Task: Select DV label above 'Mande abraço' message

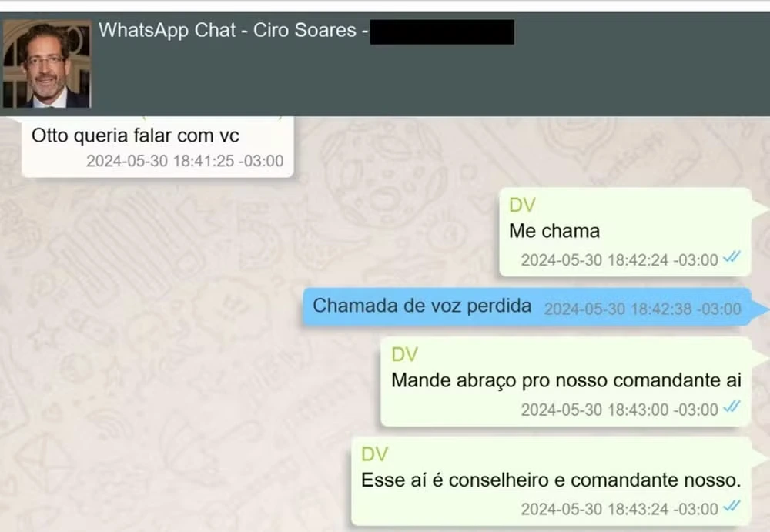Action: point(404,355)
